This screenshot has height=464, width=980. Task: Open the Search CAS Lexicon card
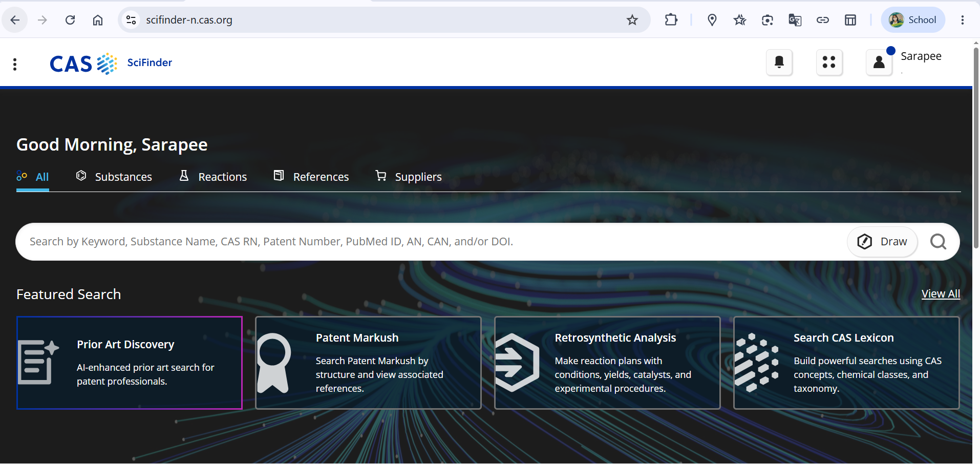click(x=846, y=363)
